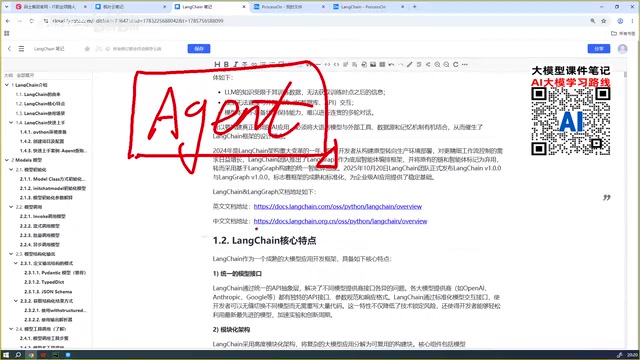The image size is (640, 360).
Task: Toggle italic with the I icon
Action: 236,64
